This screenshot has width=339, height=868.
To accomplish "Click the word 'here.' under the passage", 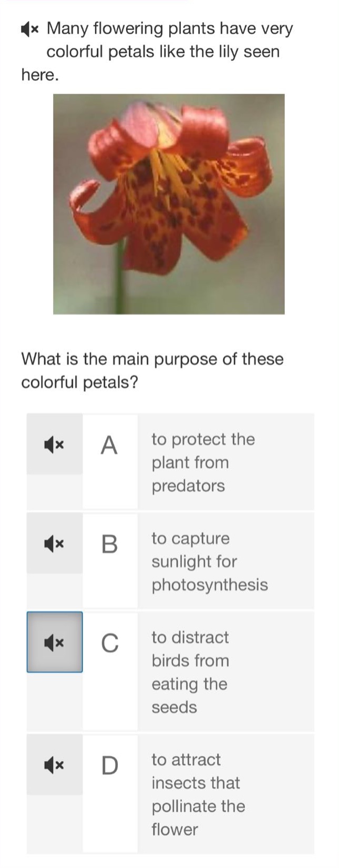I will coord(40,75).
